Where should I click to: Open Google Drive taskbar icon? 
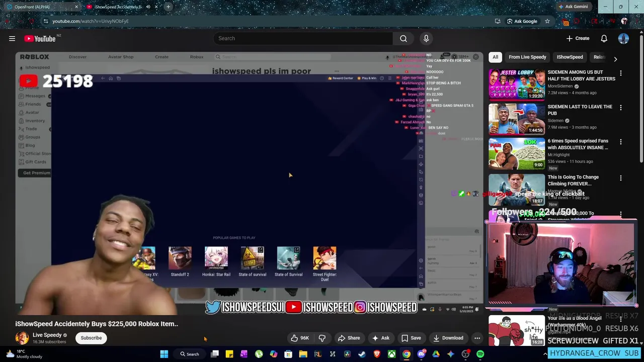436,354
